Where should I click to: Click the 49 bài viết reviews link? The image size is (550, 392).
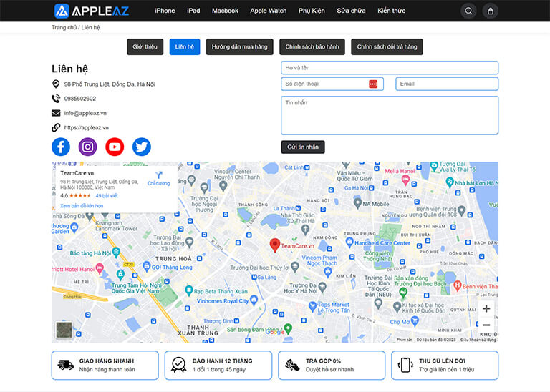coord(107,196)
